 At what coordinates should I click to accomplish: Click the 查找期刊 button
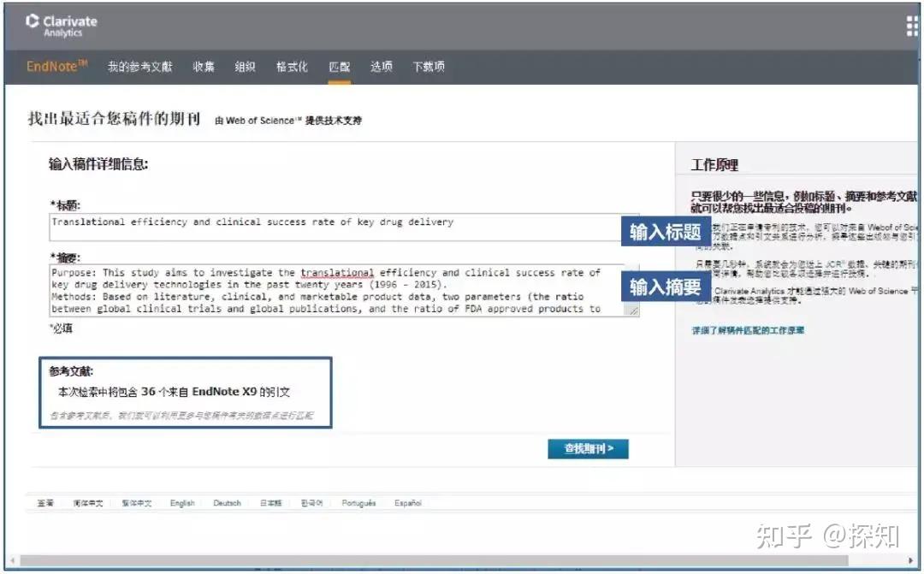pos(588,449)
